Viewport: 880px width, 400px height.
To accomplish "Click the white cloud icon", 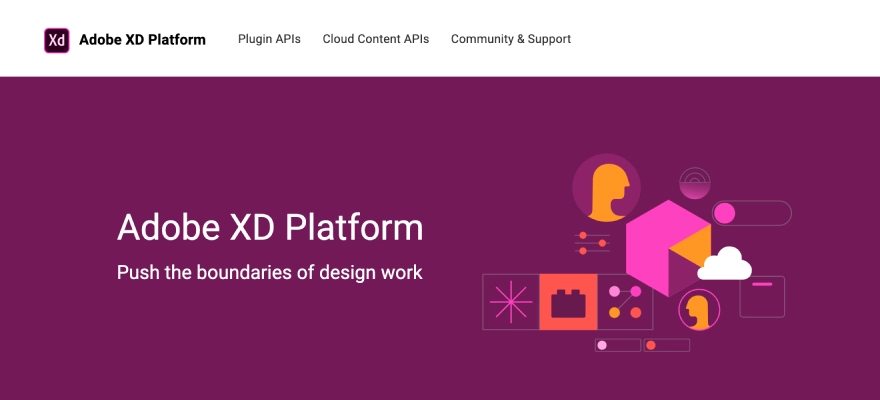I will click(x=725, y=264).
